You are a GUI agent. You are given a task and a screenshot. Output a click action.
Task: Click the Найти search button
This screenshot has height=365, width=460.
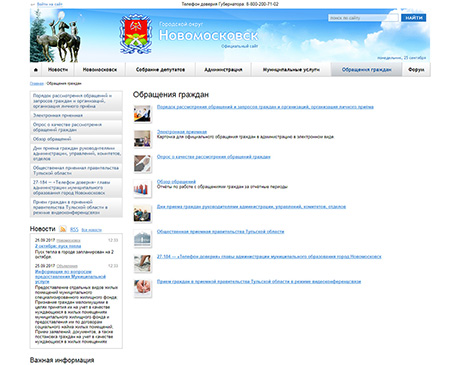click(x=414, y=18)
